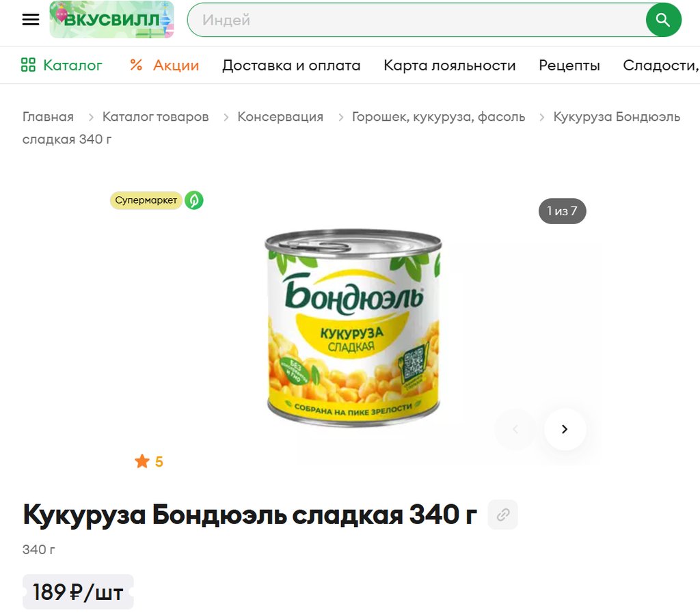The image size is (700, 615).
Task: Open Консервация breadcrumb link
Action: pos(280,116)
